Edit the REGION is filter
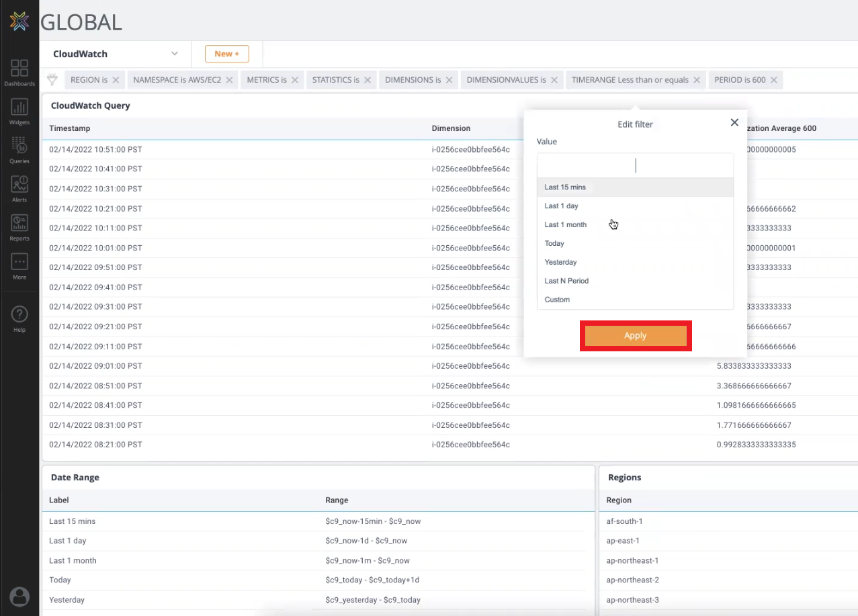The height and width of the screenshot is (616, 858). point(89,80)
